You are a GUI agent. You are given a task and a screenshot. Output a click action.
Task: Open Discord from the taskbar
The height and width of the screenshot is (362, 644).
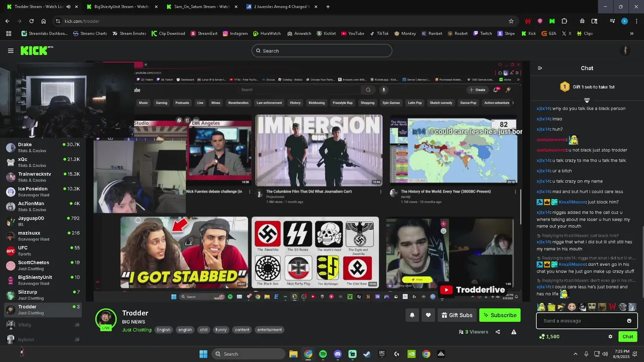pyautogui.click(x=338, y=354)
